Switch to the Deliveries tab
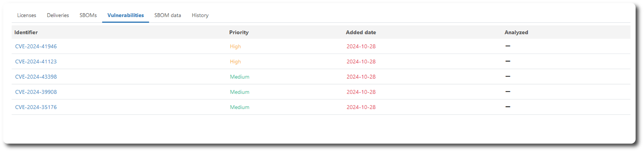 click(58, 15)
